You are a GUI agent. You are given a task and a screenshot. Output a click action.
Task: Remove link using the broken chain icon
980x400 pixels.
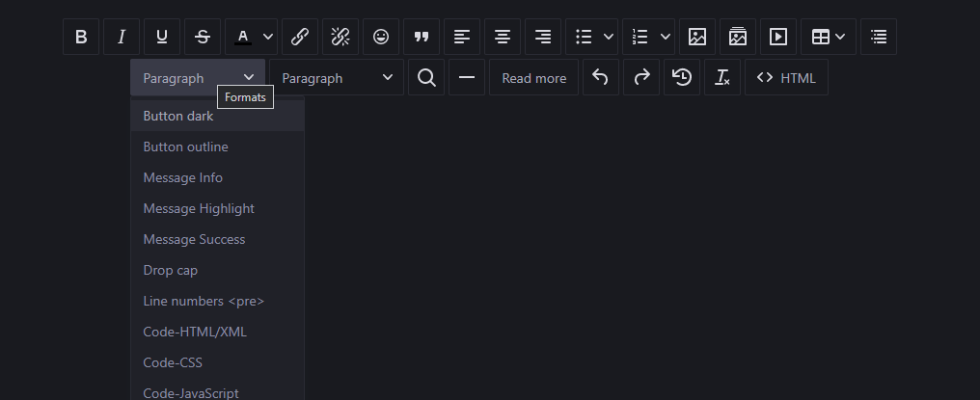(x=340, y=37)
